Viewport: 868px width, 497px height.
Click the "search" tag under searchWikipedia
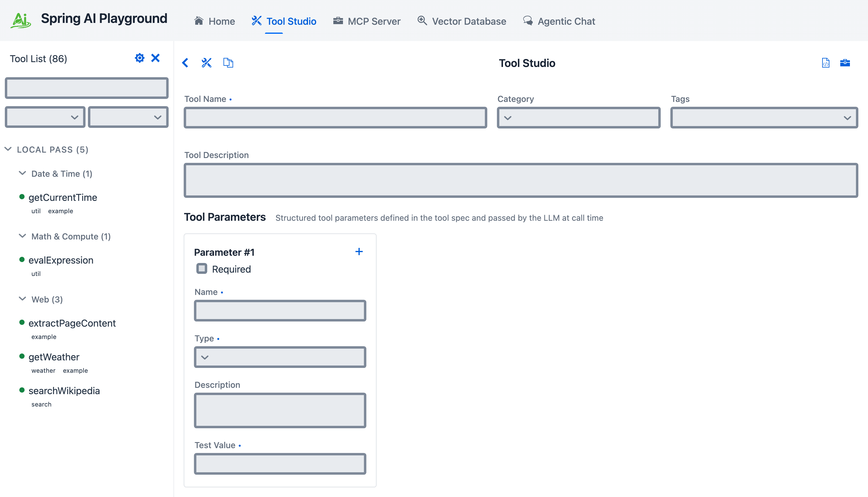coord(41,404)
